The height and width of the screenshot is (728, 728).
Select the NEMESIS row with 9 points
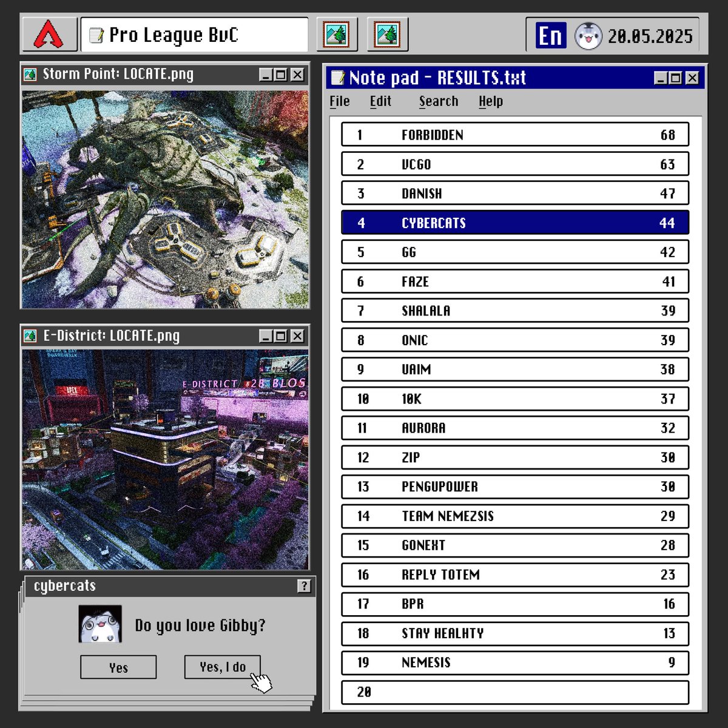point(515,662)
